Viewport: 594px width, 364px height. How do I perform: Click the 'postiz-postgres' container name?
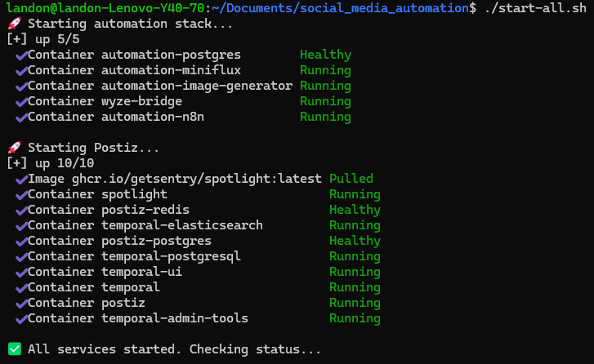156,241
